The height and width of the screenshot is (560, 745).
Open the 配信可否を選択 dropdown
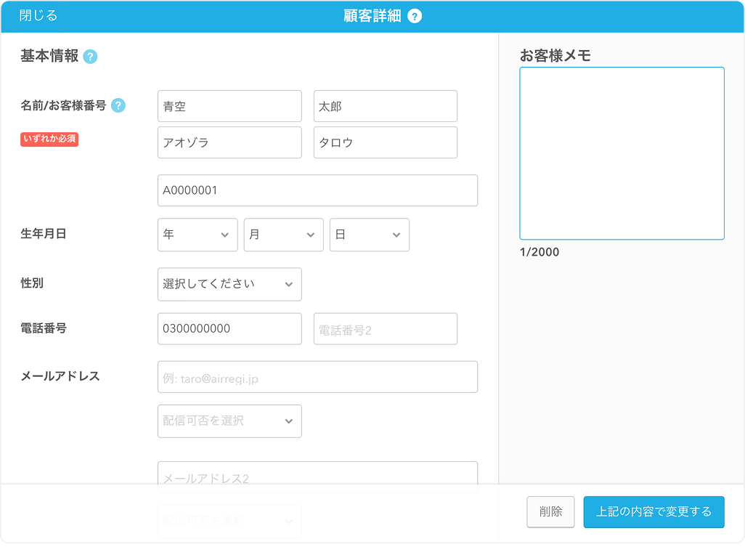(229, 421)
